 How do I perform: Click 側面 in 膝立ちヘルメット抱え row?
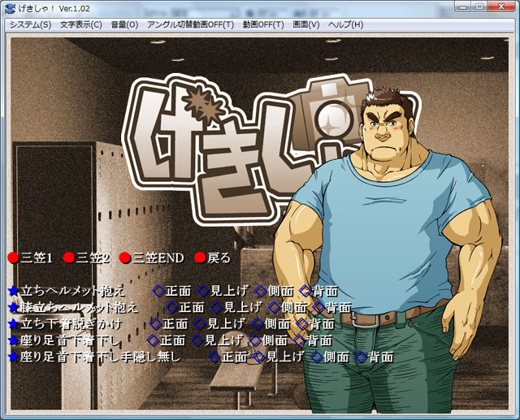(288, 307)
